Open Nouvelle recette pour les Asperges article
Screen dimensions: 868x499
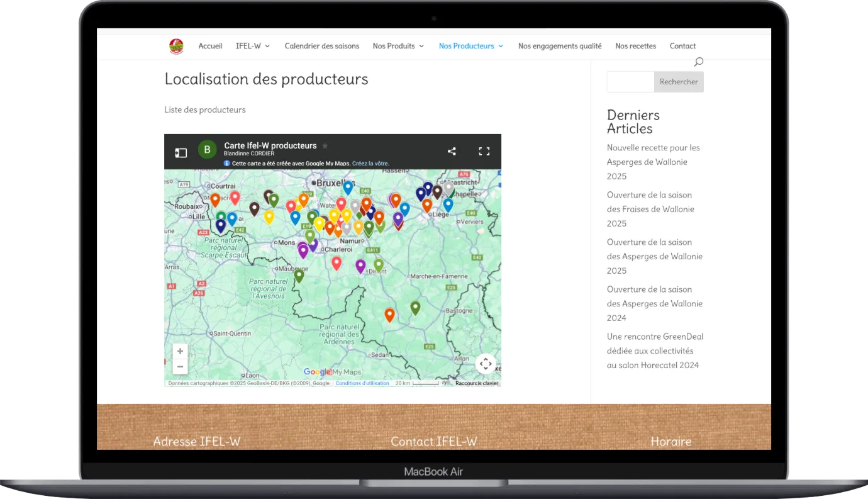pos(654,162)
